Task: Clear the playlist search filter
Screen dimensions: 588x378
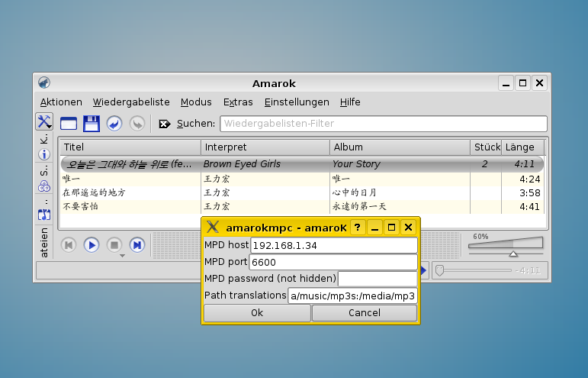Action: click(164, 124)
